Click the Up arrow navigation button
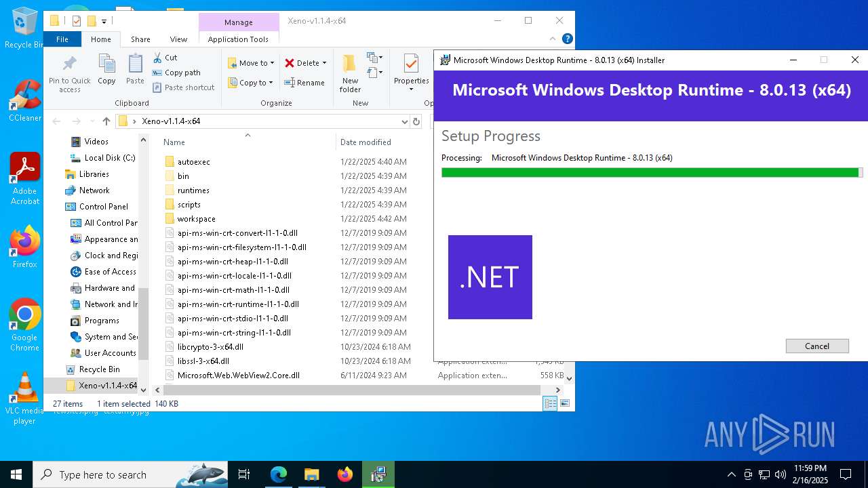This screenshot has width=868, height=488. point(106,121)
